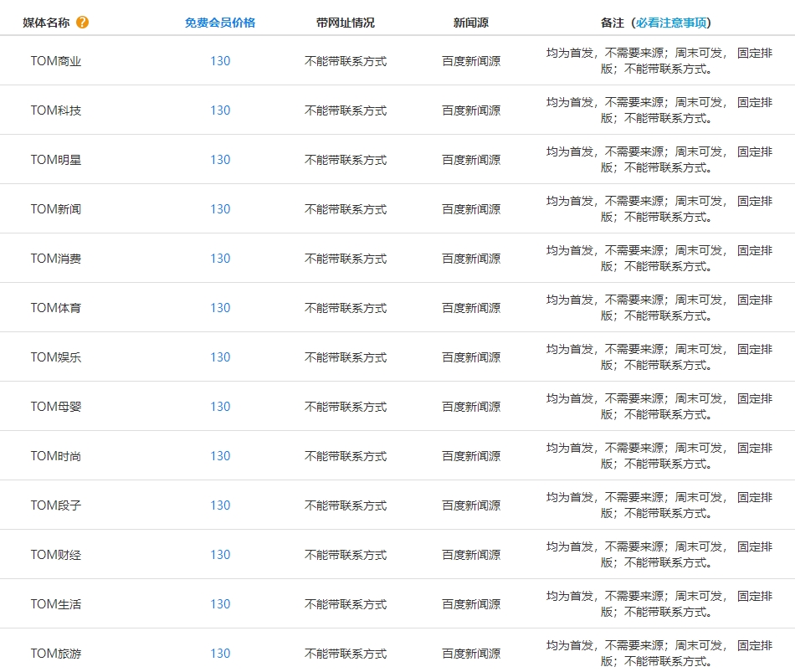
Task: Select the TOM段子 media name
Action: 56,505
